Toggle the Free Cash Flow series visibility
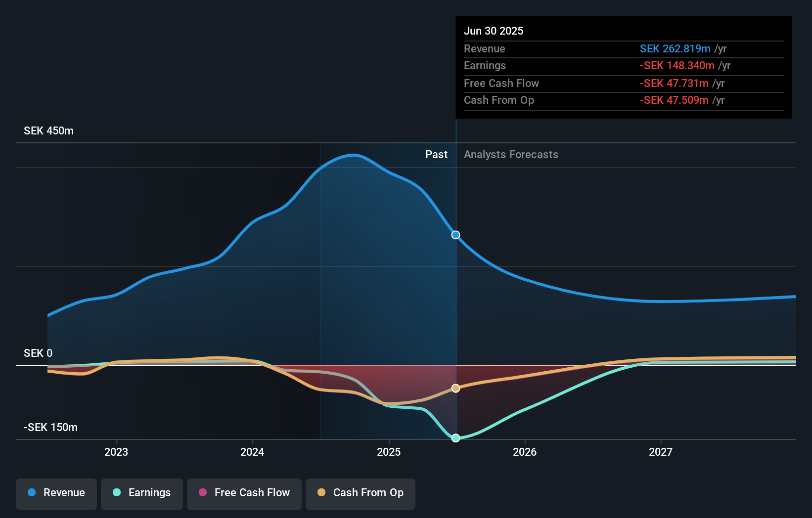This screenshot has height=518, width=812. 244,493
